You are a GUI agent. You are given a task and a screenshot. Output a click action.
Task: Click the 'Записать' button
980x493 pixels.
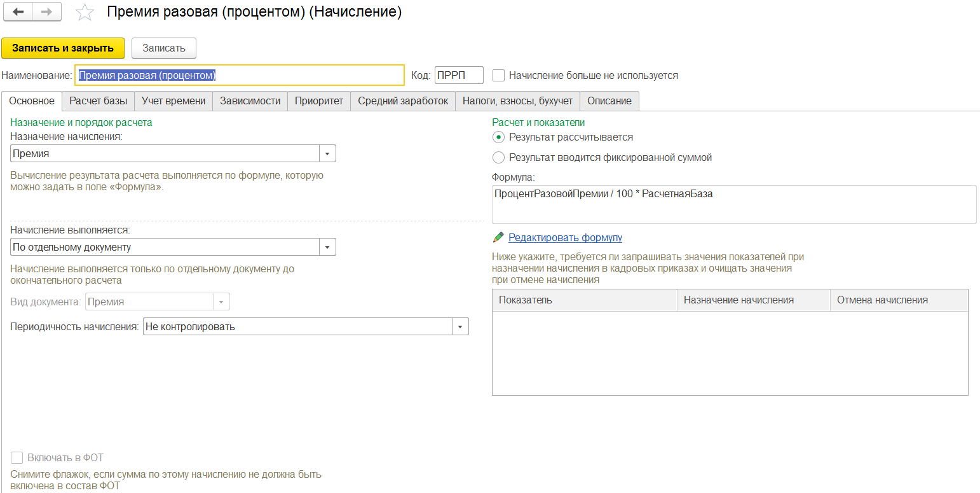[163, 48]
